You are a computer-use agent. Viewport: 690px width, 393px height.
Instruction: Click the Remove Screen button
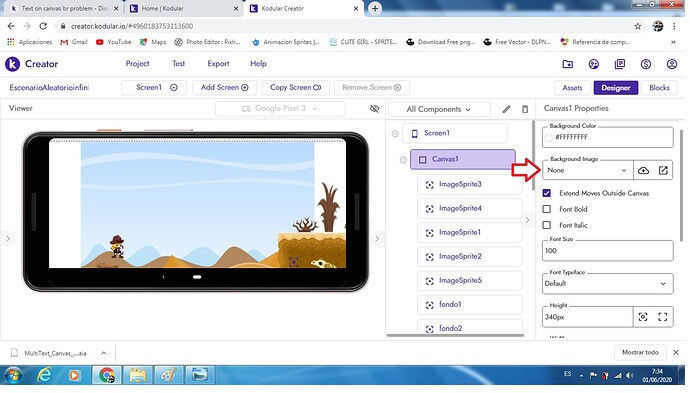pyautogui.click(x=372, y=88)
